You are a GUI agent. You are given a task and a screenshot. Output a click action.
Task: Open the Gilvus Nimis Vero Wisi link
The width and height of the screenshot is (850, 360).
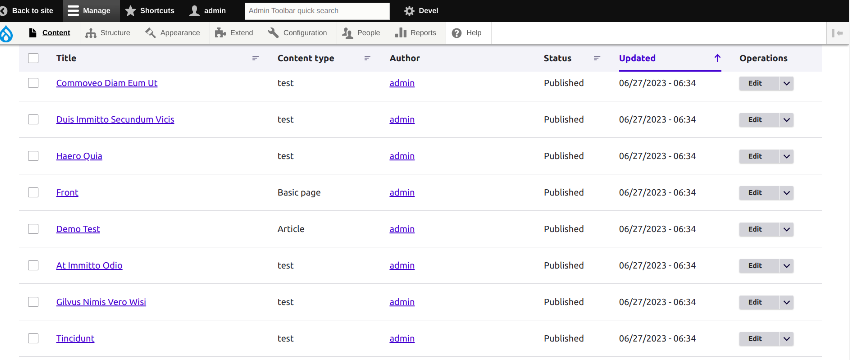(x=101, y=302)
